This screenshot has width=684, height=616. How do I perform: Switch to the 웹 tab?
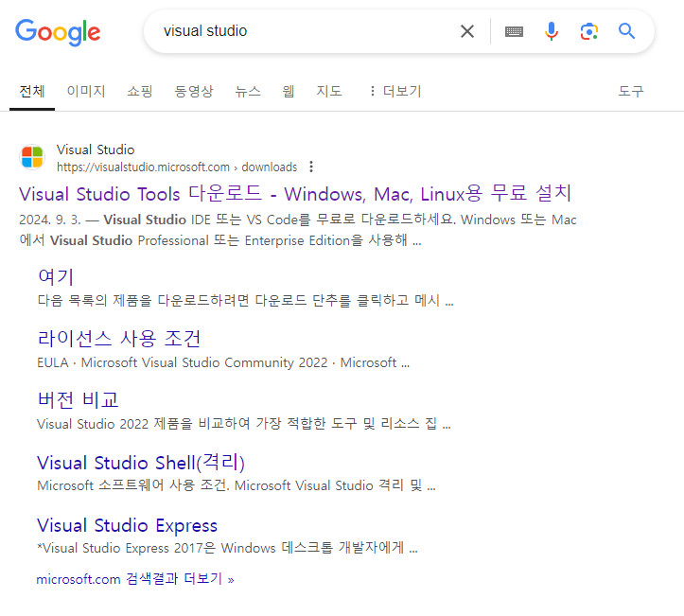click(x=289, y=91)
